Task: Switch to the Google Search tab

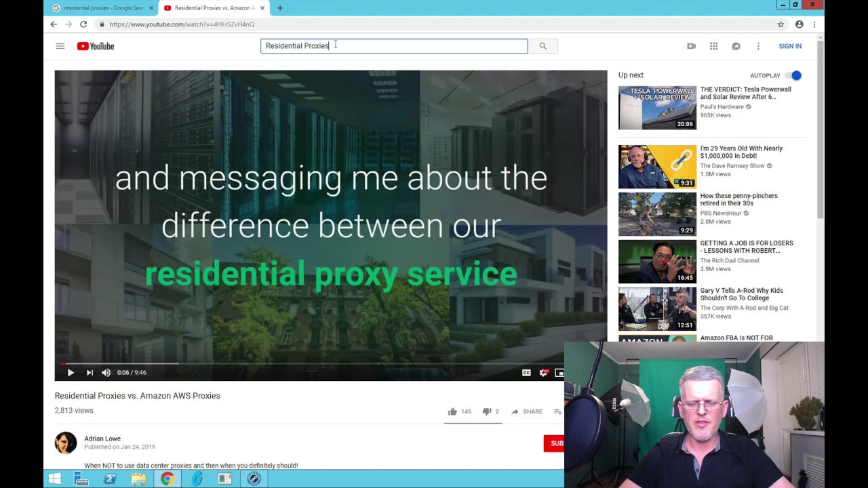Action: coord(102,8)
